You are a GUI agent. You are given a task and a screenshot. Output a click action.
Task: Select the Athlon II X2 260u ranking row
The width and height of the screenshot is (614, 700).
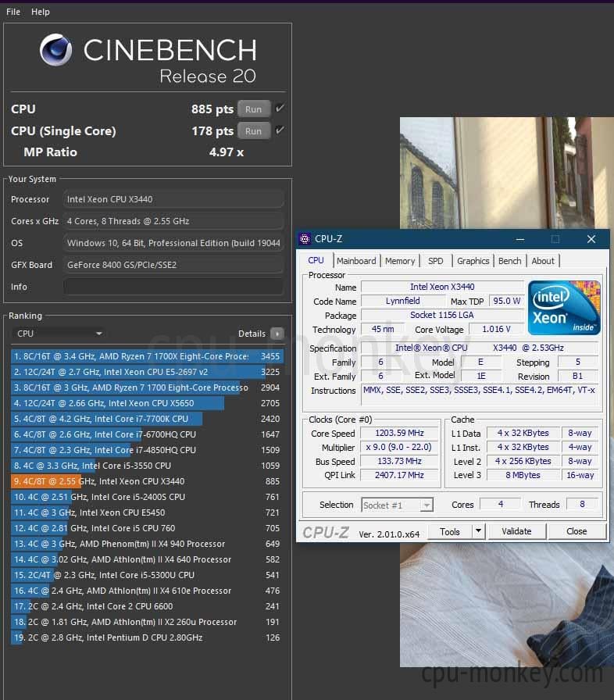[147, 622]
